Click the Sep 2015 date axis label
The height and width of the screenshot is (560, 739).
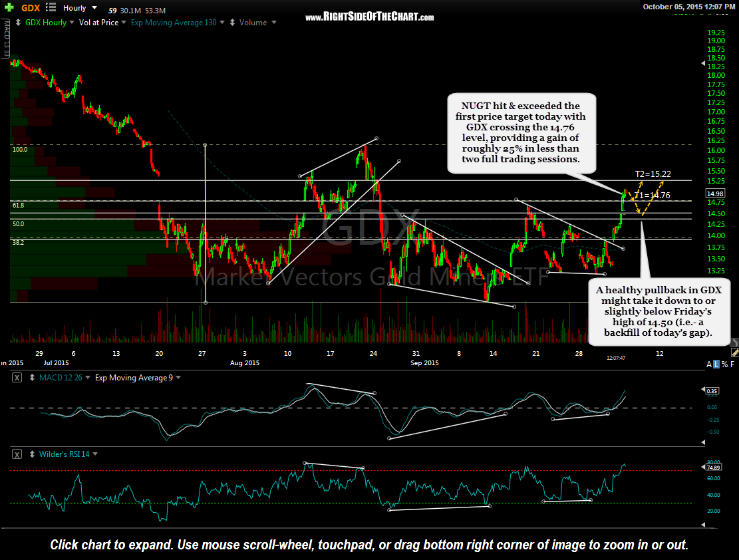tap(424, 363)
